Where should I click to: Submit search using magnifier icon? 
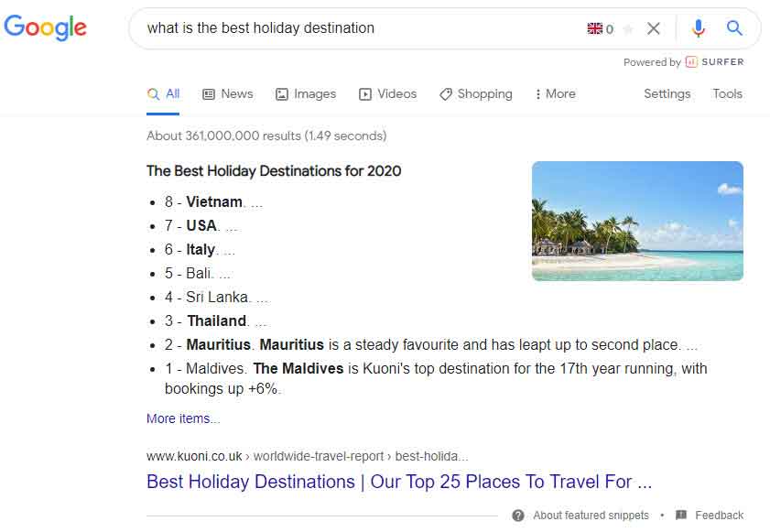coord(734,28)
